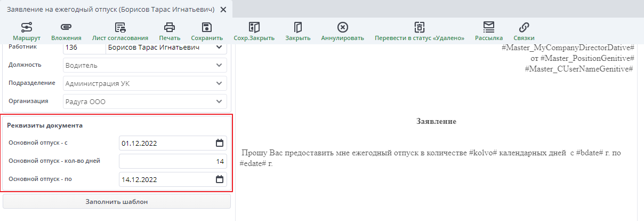Open Лист согласования approval sheet

pos(120,27)
